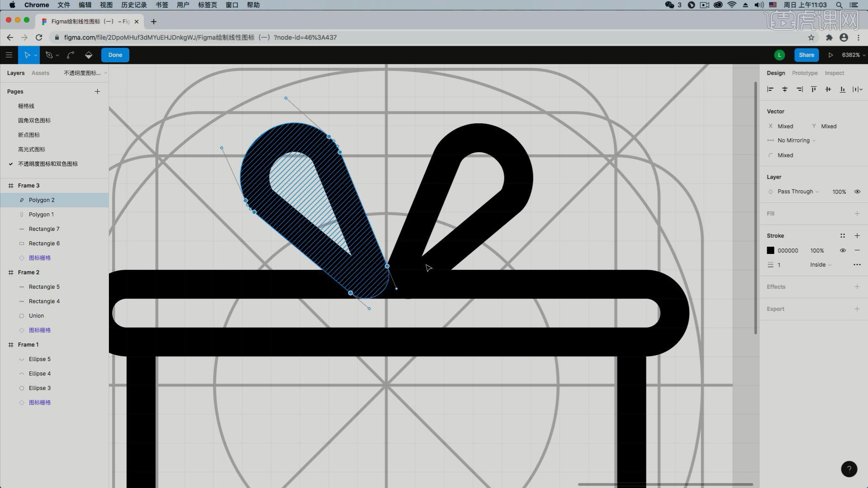Add an effect with the plus icon
868x488 pixels.
pos(857,287)
